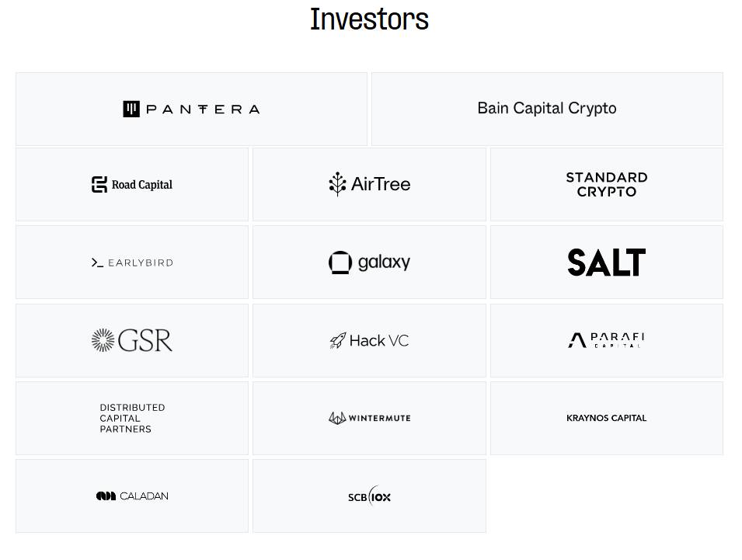Click the GSR wordmark text
Viewport: 742px width, 560px height.
click(x=145, y=340)
